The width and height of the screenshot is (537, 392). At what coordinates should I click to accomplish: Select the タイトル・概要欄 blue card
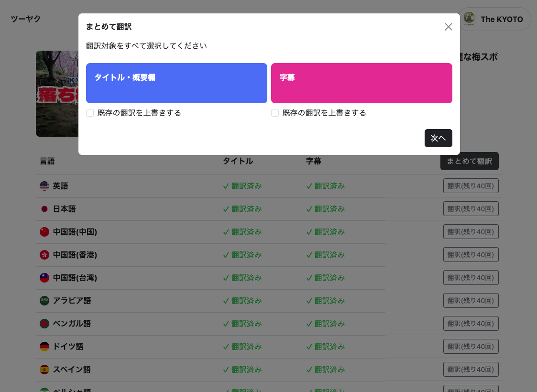(176, 83)
